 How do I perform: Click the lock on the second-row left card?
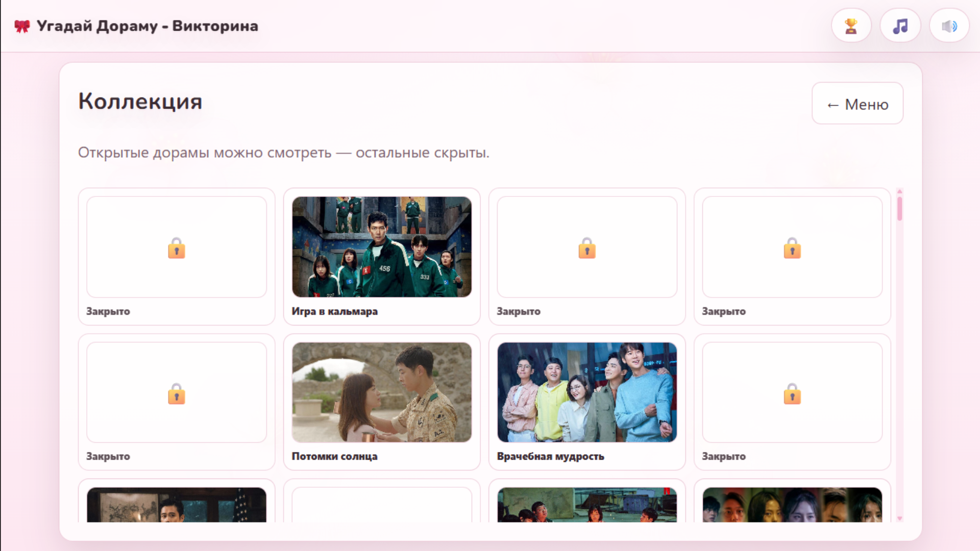pyautogui.click(x=177, y=393)
